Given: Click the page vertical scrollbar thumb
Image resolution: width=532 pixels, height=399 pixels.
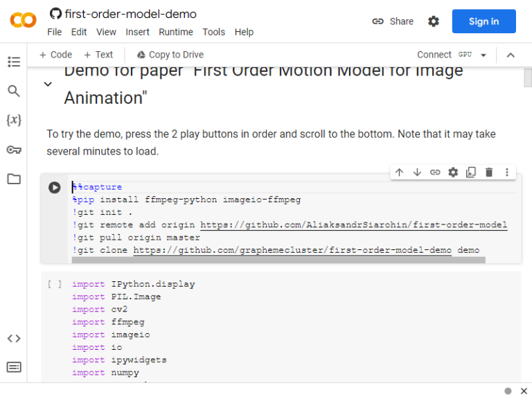Looking at the screenshot, I should (528, 78).
